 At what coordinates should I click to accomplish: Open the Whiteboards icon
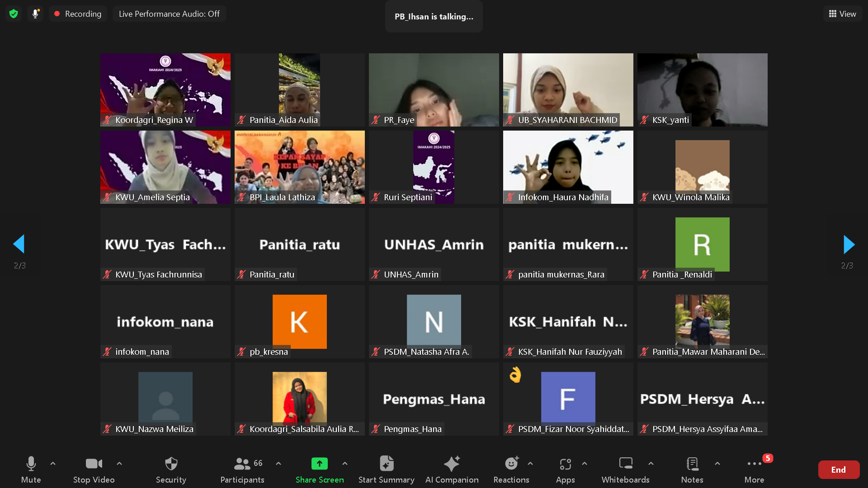click(x=625, y=464)
